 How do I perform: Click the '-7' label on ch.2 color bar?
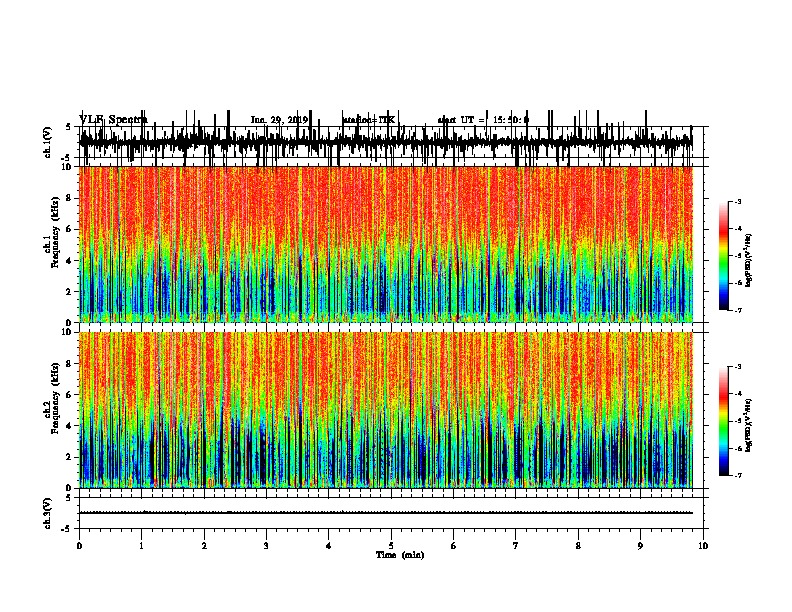(738, 475)
